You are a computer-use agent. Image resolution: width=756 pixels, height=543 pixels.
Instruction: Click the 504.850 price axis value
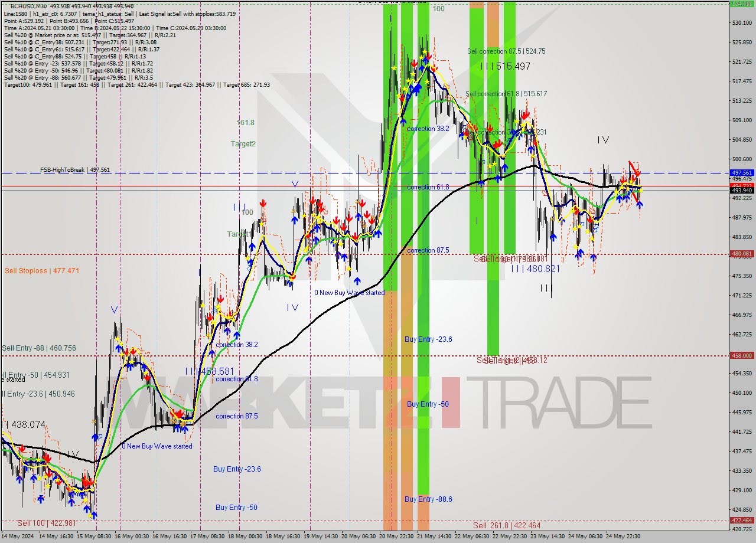click(x=742, y=140)
